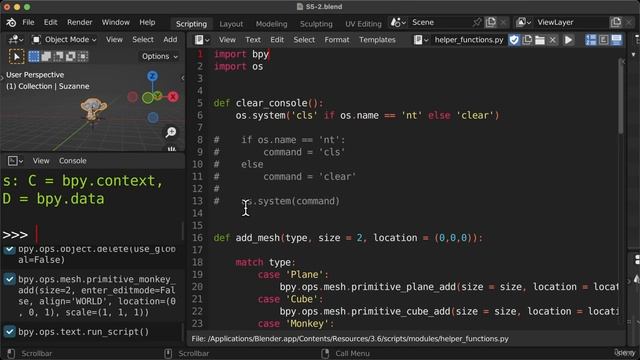Click the helper_functions.py name field
The image size is (640, 360).
469,40
